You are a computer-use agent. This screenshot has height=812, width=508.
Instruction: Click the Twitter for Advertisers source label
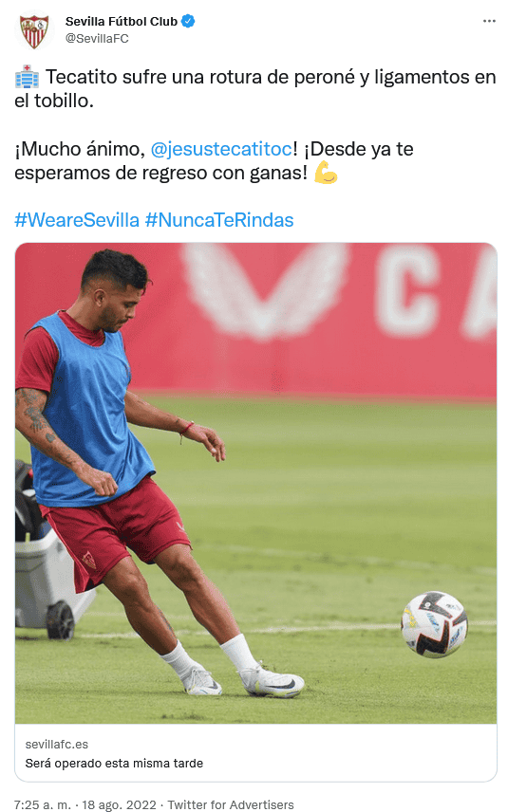tap(231, 804)
